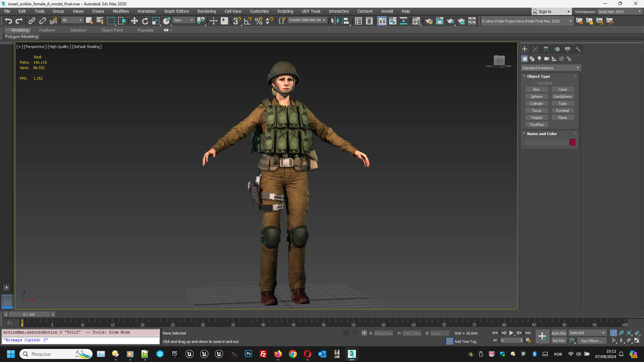This screenshot has height=362, width=644.
Task: Open the Utilities wrench panel icon
Action: click(578, 49)
